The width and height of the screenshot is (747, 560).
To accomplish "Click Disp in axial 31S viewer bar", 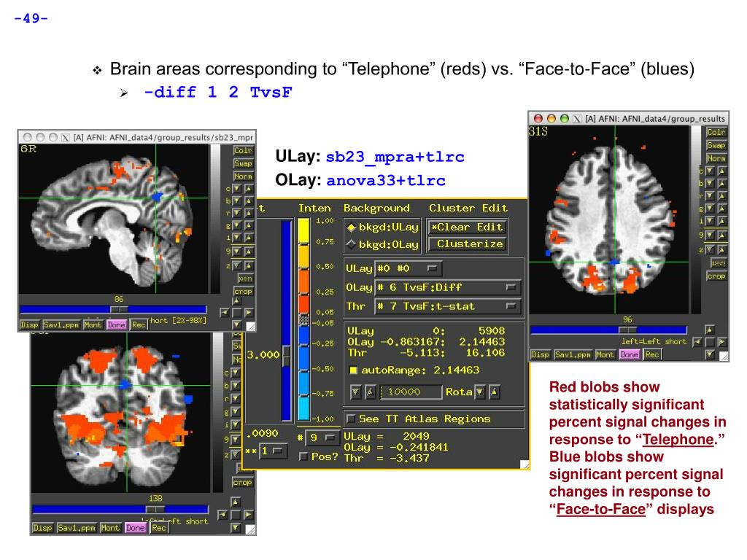I will (x=541, y=355).
